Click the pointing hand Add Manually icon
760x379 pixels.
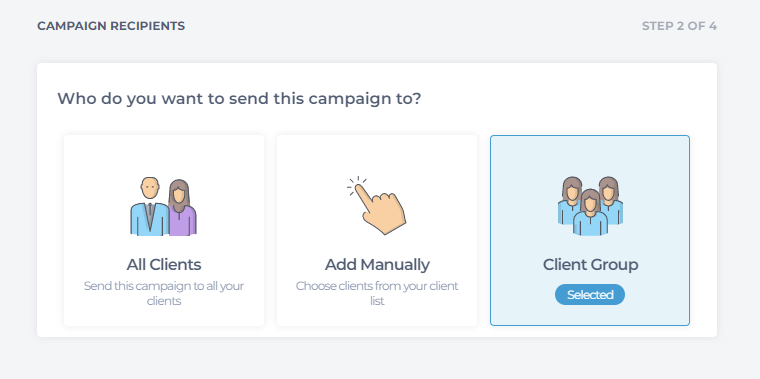pyautogui.click(x=377, y=205)
